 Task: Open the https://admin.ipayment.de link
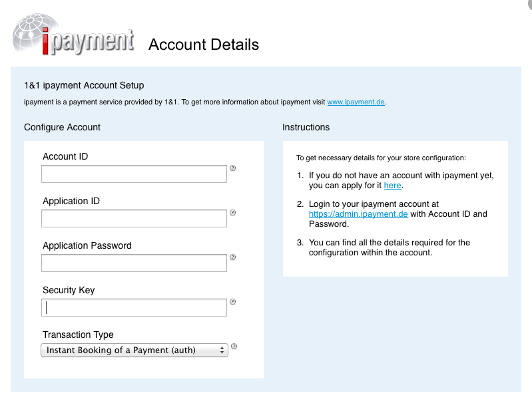click(358, 214)
